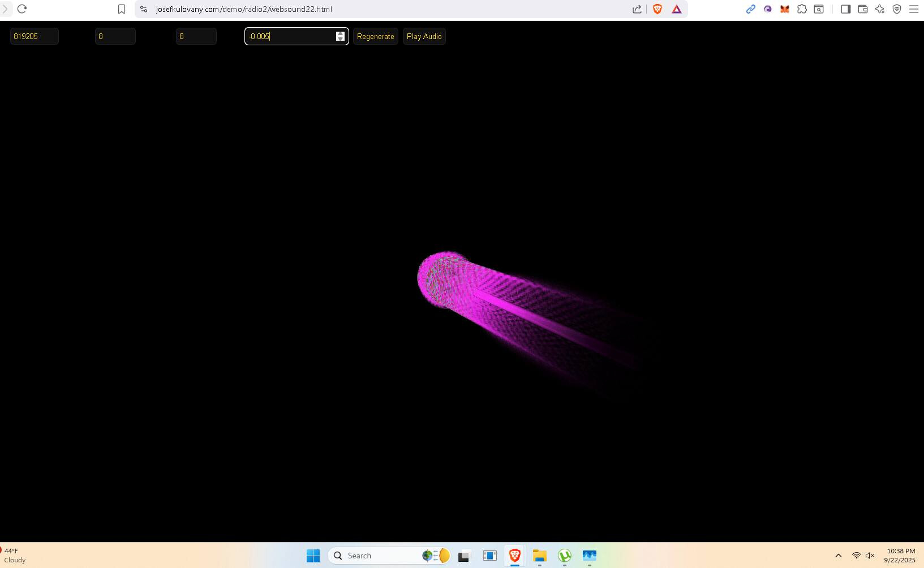924x568 pixels.
Task: Click the bookmark icon beside address bar
Action: click(122, 9)
